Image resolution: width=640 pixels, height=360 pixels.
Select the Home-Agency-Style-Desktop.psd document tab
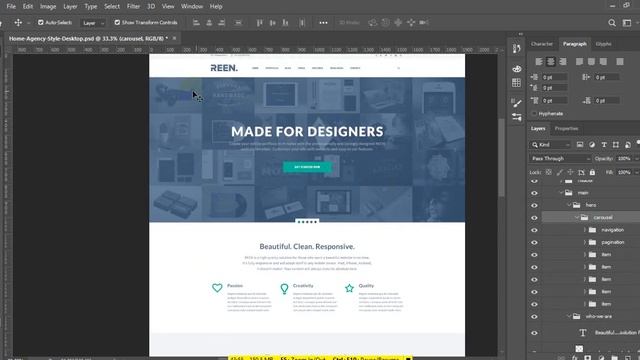point(88,38)
